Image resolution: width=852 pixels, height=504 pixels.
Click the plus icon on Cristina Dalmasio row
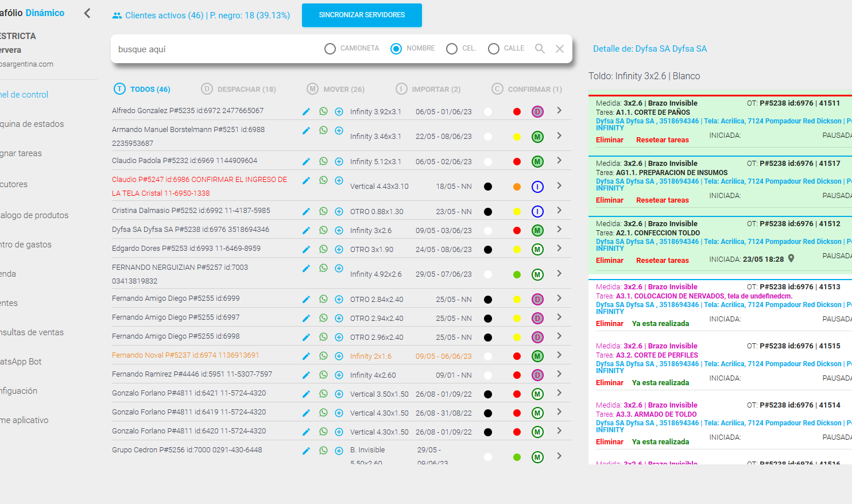339,211
